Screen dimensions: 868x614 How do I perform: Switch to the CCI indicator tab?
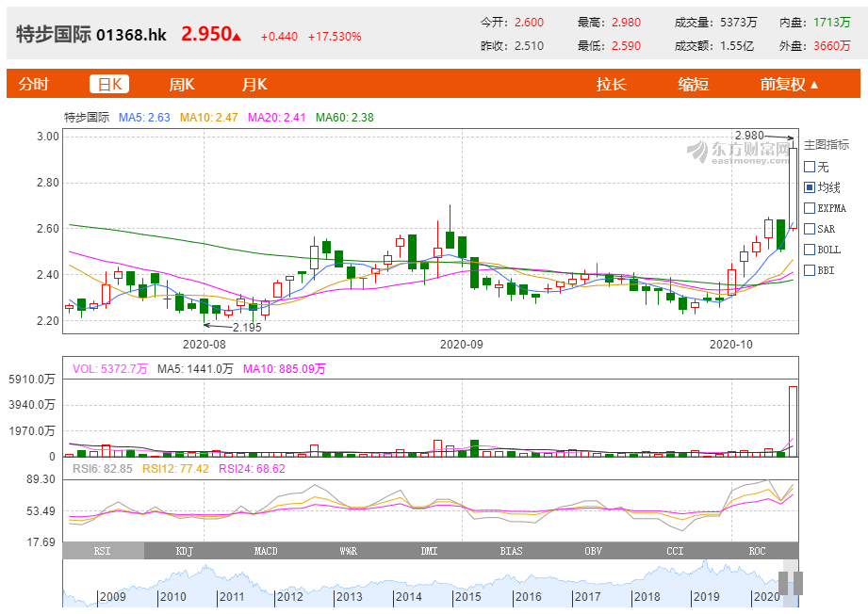[675, 551]
